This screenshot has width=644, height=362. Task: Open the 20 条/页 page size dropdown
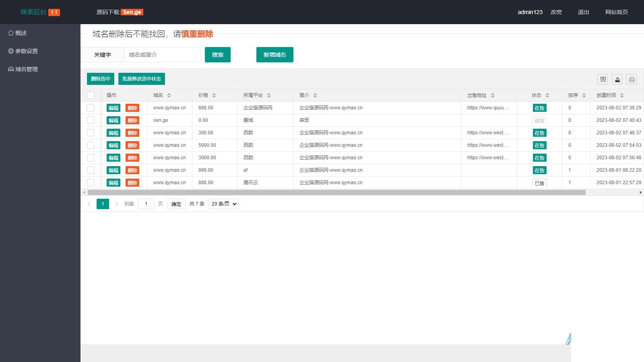point(223,204)
